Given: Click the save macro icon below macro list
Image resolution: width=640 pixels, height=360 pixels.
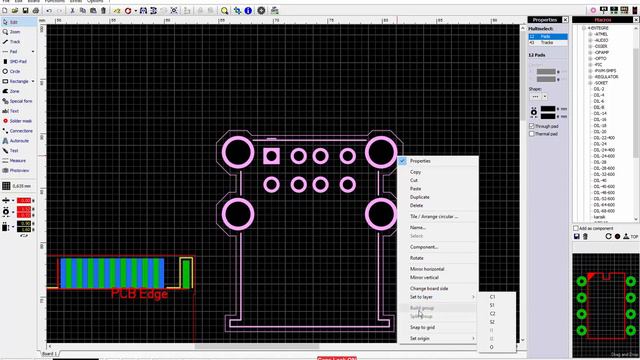Looking at the screenshot, I should coord(577,236).
